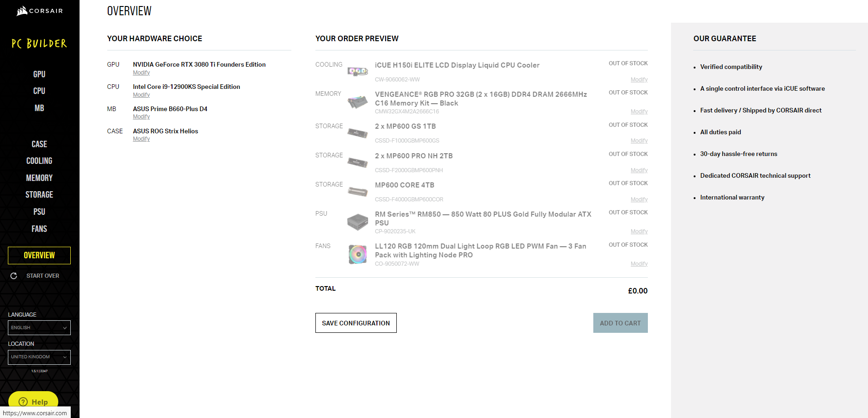
Task: Click SKU 'CMW32GX4M2A2666C16'
Action: [407, 112]
